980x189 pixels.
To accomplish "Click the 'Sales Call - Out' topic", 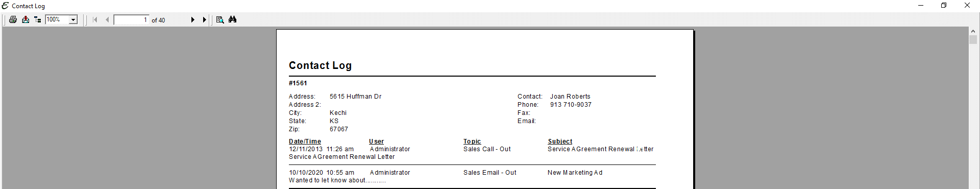I will pyautogui.click(x=487, y=149).
